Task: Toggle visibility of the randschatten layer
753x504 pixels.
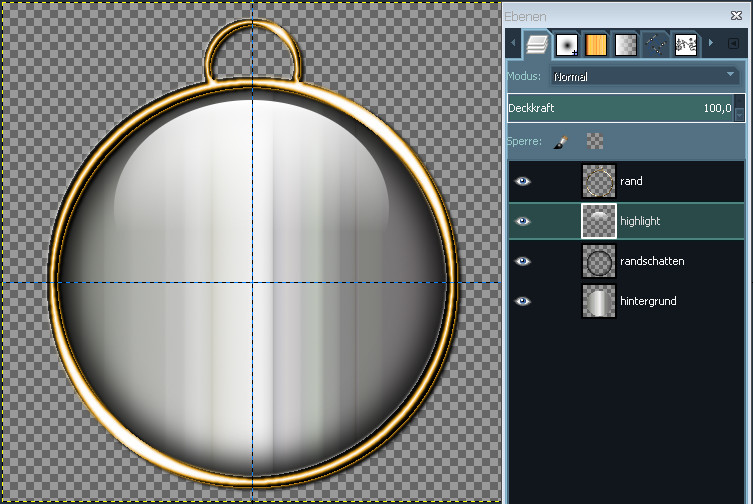Action: (524, 261)
